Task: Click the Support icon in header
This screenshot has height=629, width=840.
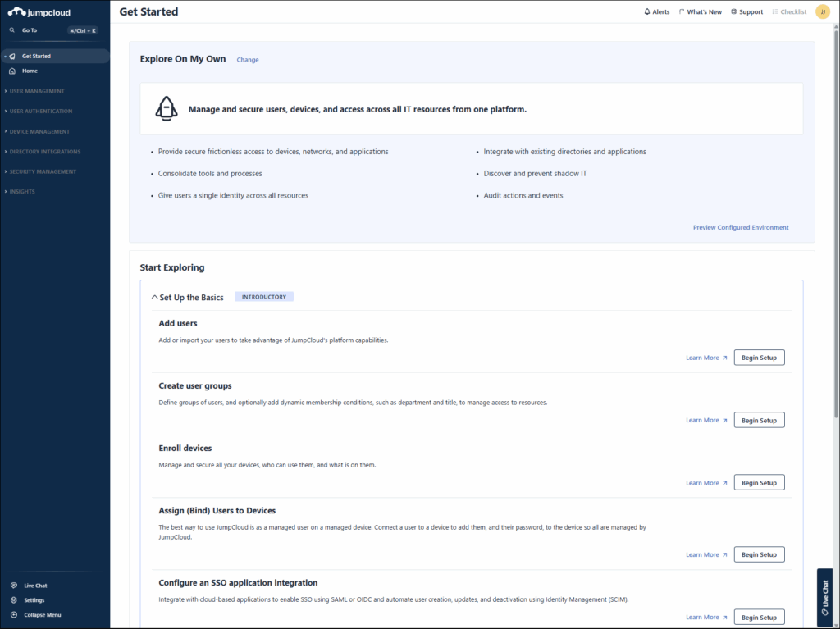Action: (733, 12)
